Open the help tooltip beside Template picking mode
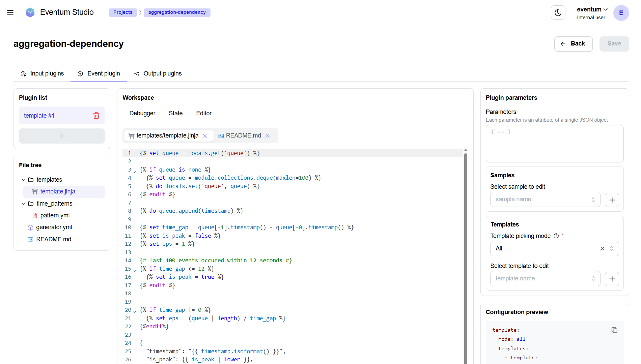The height and width of the screenshot is (364, 641). [x=556, y=236]
